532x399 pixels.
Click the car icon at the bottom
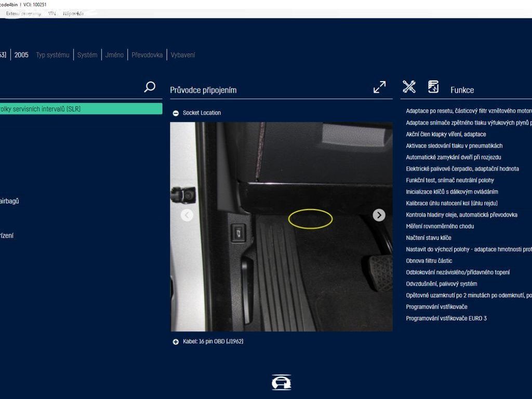click(281, 382)
